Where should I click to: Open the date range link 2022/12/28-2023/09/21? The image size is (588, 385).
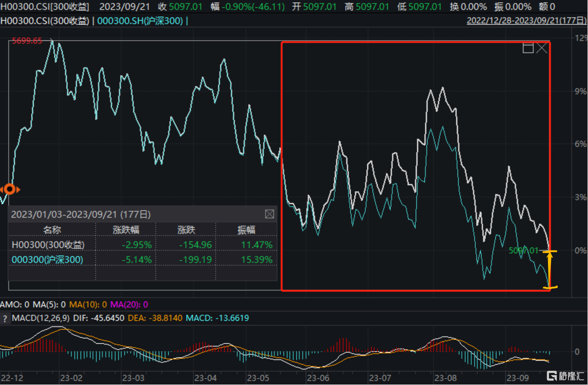[x=526, y=20]
